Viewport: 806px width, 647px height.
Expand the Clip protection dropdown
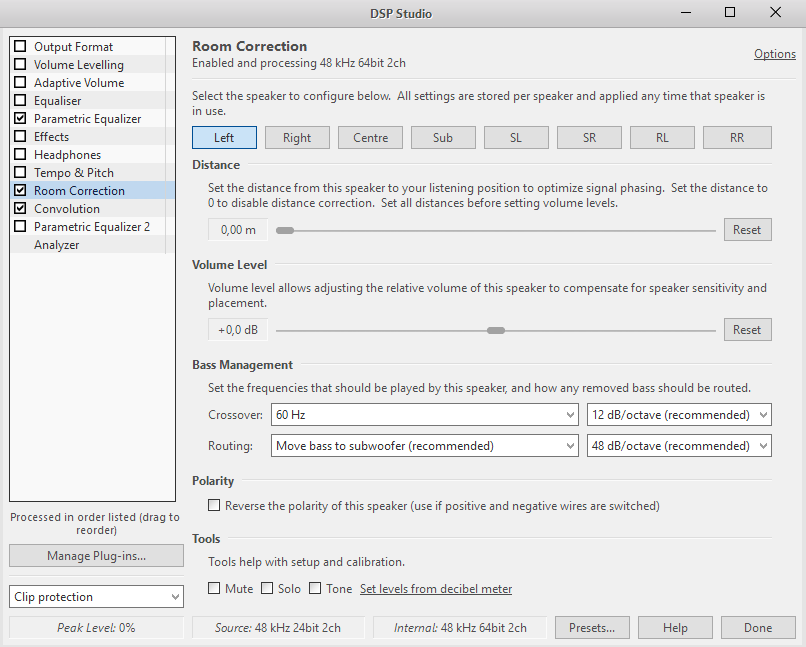[x=96, y=597]
